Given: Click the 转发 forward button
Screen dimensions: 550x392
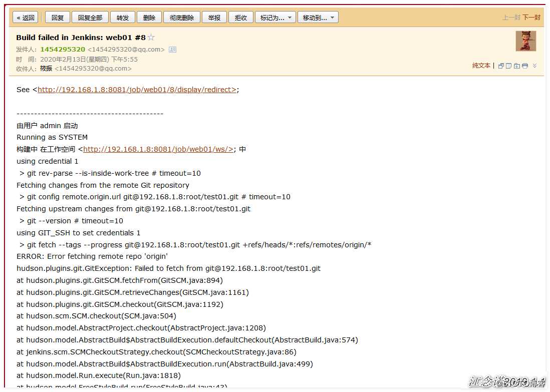Looking at the screenshot, I should 123,18.
